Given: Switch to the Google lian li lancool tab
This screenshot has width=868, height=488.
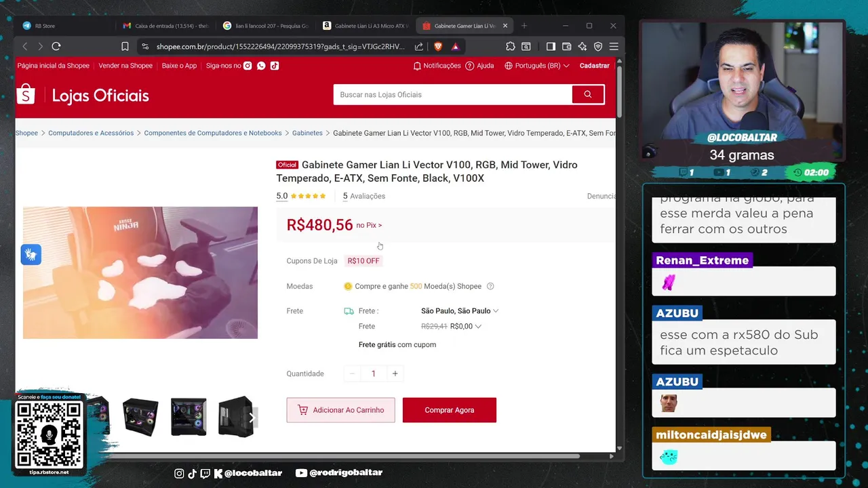Looking at the screenshot, I should 266,26.
